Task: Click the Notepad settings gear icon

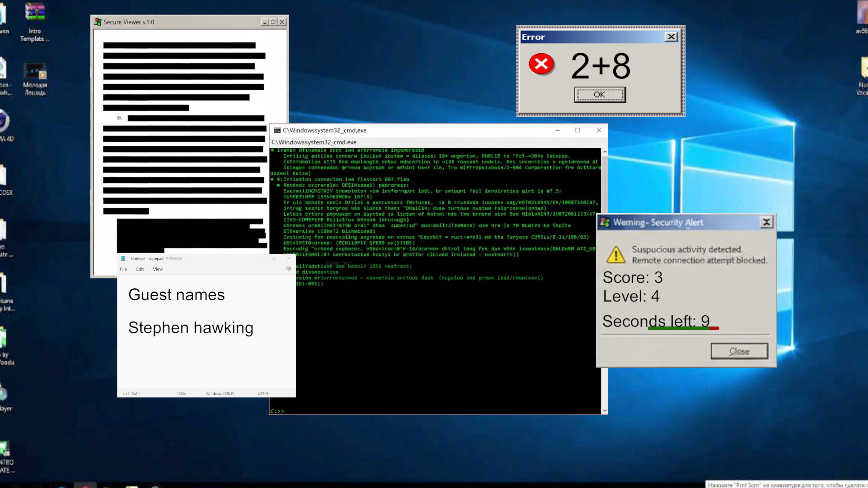Action: (288, 269)
